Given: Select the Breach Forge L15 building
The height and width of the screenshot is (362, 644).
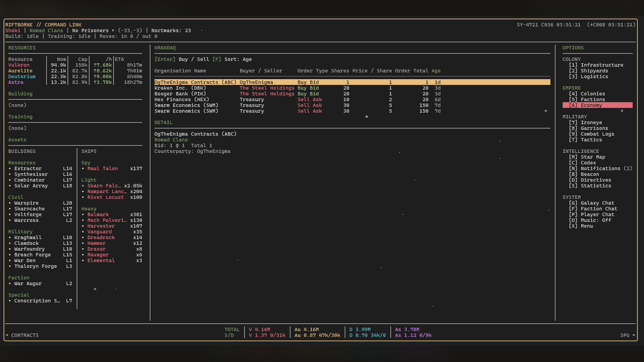Looking at the screenshot, I should click(40, 255).
